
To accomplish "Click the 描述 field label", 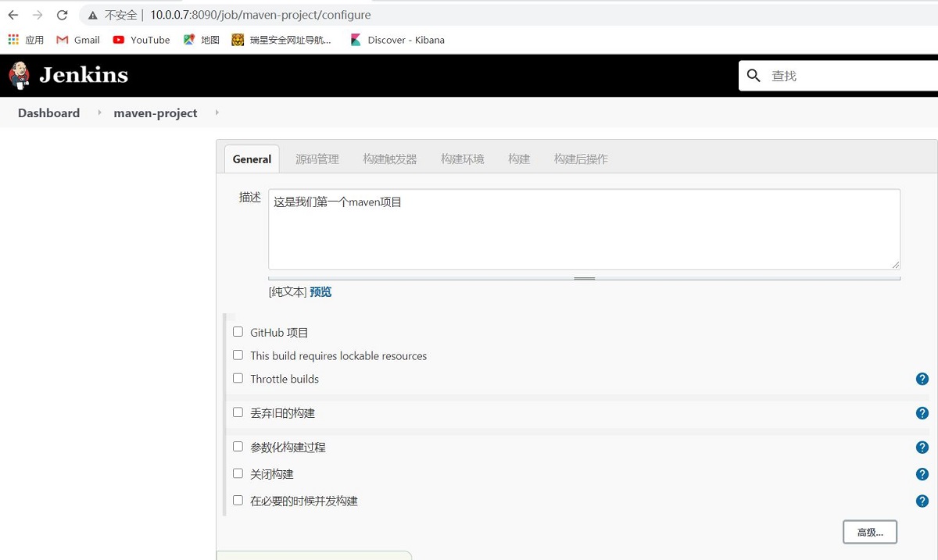I will click(x=250, y=197).
